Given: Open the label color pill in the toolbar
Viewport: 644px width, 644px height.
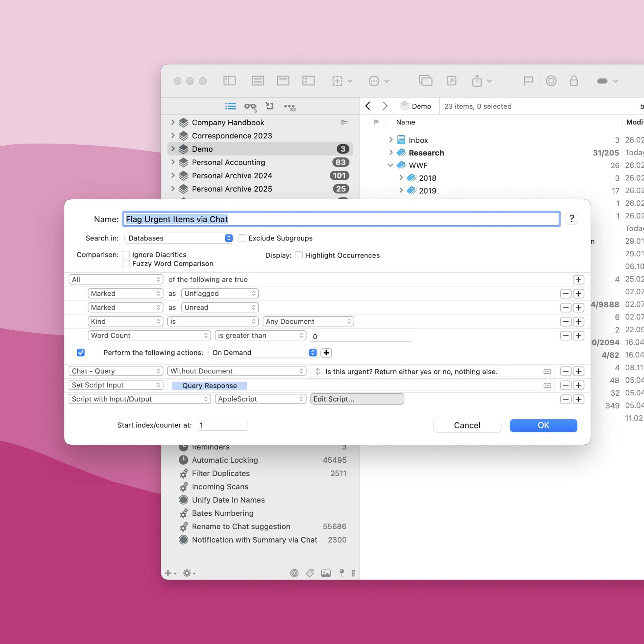Looking at the screenshot, I should 602,81.
